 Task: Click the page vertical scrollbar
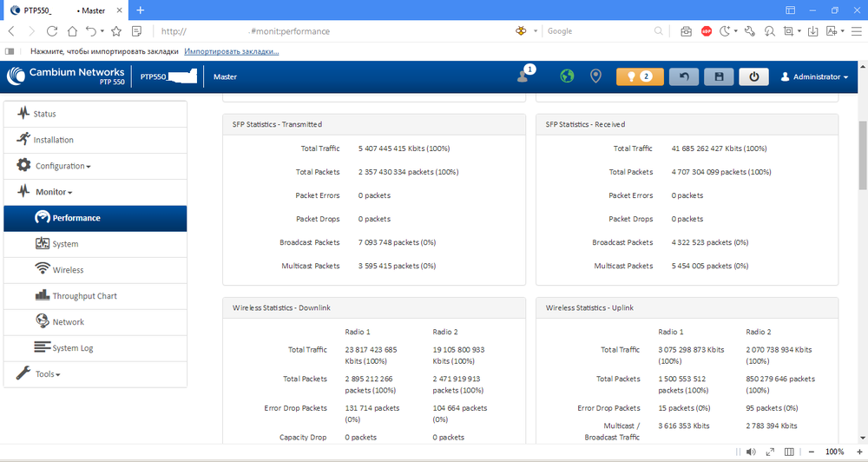click(x=862, y=156)
